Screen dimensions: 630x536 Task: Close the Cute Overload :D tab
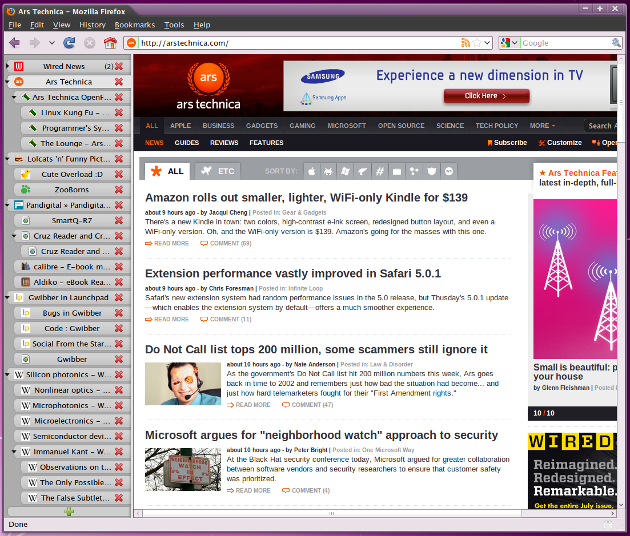[x=119, y=174]
